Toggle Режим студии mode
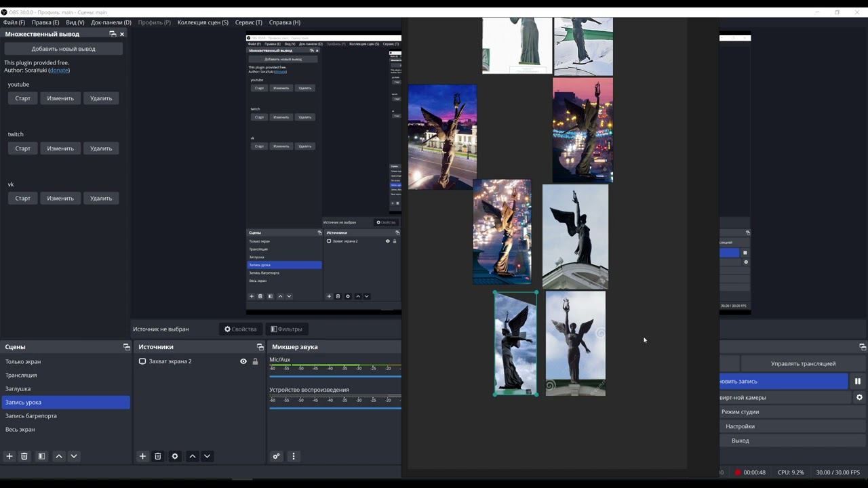 pos(740,412)
